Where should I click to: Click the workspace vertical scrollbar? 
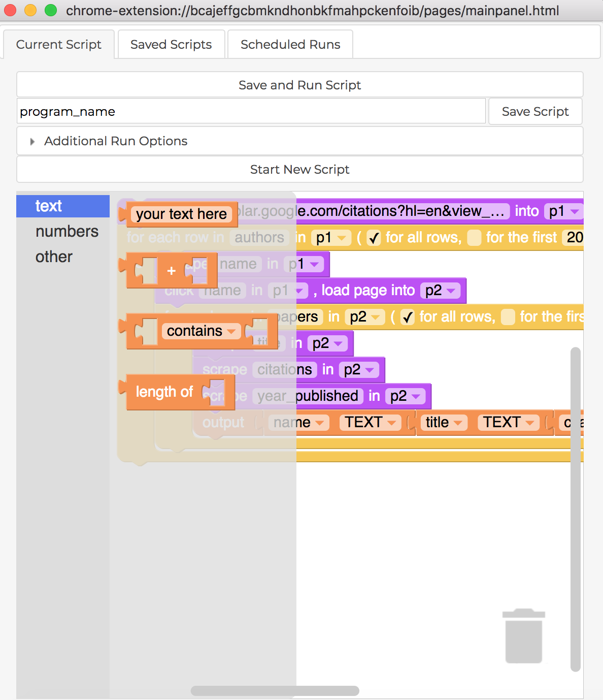575,510
